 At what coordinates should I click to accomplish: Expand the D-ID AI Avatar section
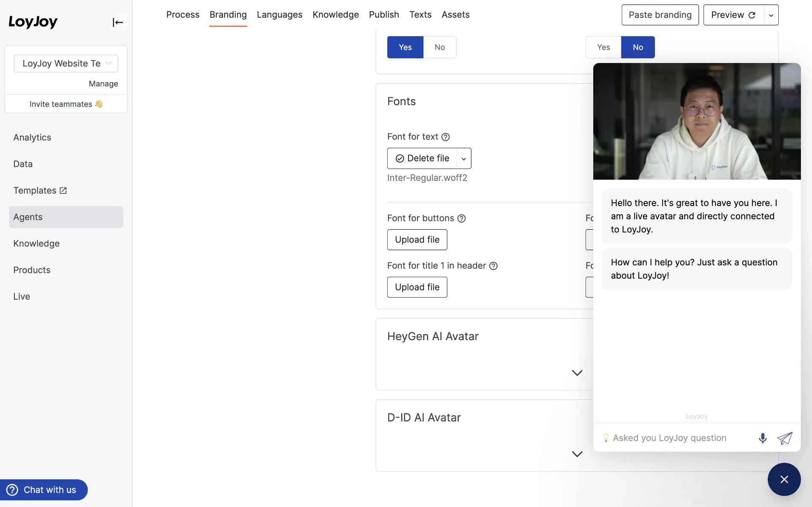click(577, 454)
